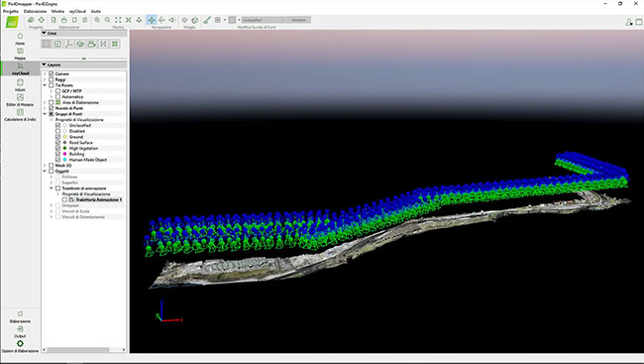Viewport: 644px width, 364px height.
Task: Select the rayCloud view in the sidebar
Action: 20,68
